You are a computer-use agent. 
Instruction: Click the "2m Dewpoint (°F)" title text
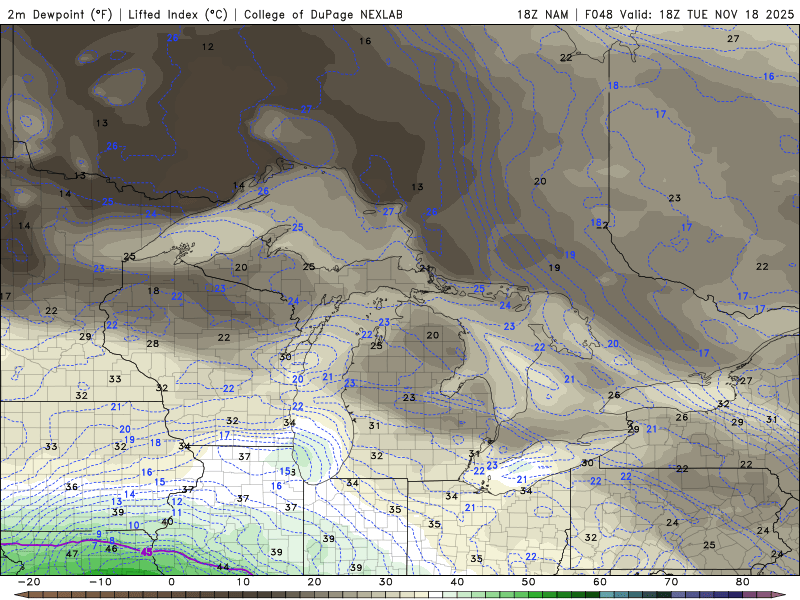pyautogui.click(x=60, y=15)
